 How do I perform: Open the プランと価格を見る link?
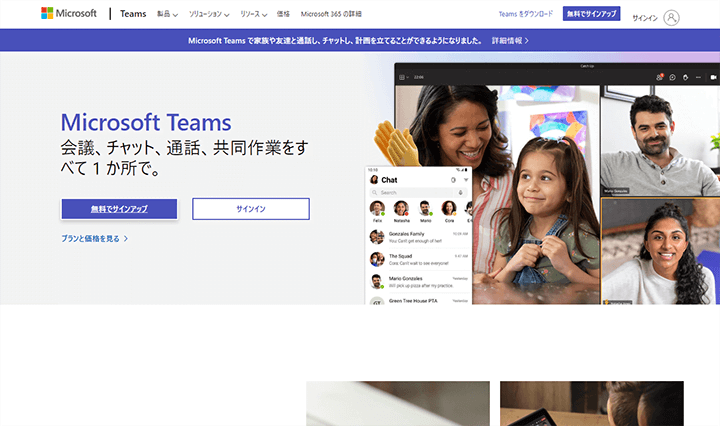tap(94, 239)
